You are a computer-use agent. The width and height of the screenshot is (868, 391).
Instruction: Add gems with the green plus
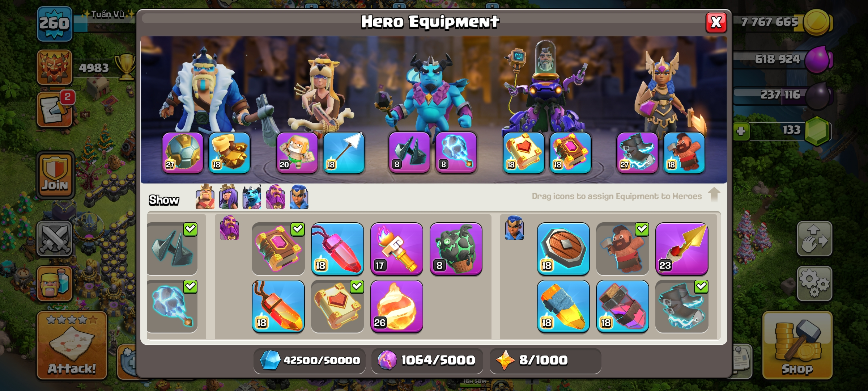pos(741,131)
